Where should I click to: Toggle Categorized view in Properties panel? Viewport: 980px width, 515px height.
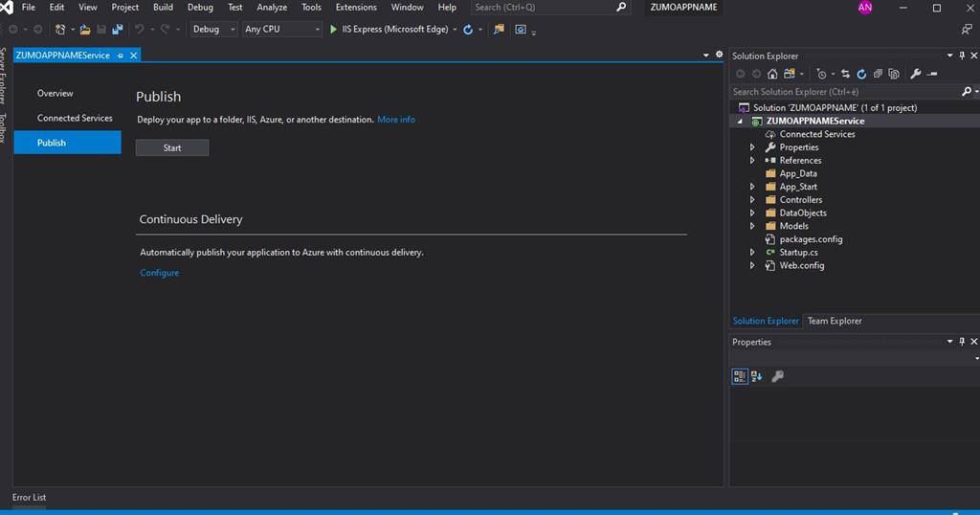coord(740,376)
